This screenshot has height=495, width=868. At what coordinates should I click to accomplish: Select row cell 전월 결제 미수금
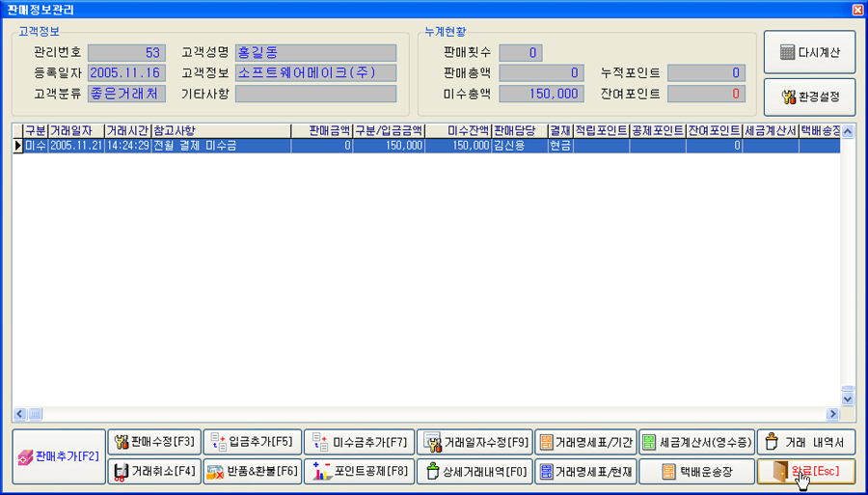tap(221, 146)
